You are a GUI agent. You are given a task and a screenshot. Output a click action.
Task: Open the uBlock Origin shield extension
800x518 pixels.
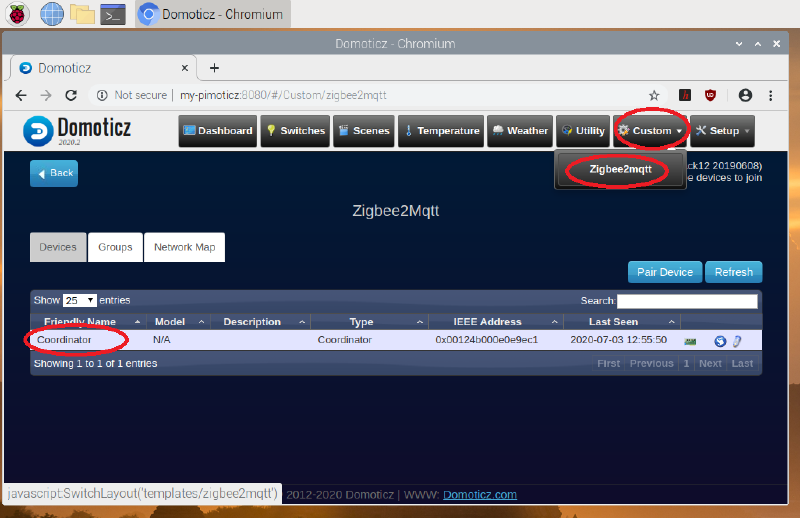(x=710, y=95)
